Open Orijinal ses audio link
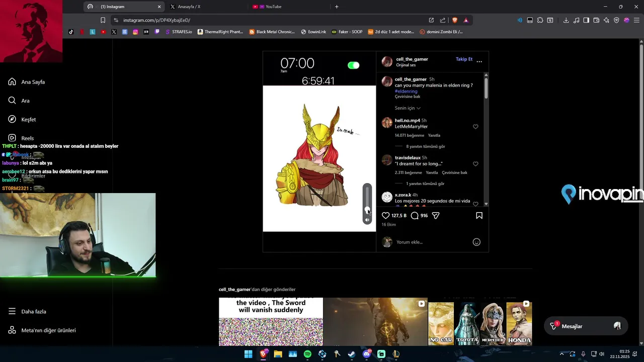Viewport: 644px width, 362px height. [x=406, y=65]
